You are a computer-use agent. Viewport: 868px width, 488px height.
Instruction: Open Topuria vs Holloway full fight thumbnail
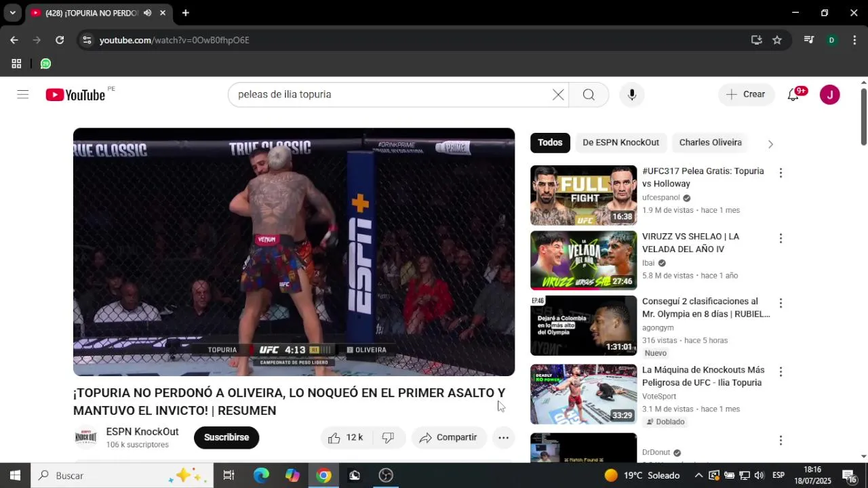(x=583, y=195)
